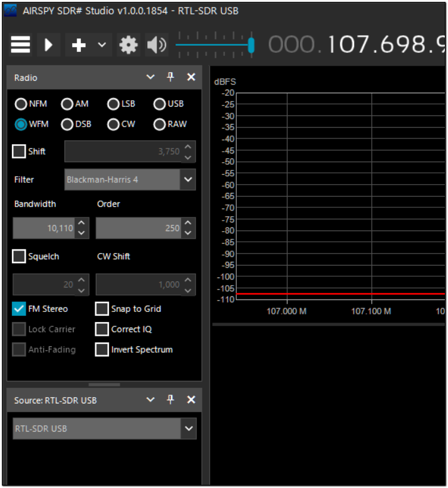Click the 107.100 M frequency axis label
Image resolution: width=448 pixels, height=488 pixels.
[371, 311]
